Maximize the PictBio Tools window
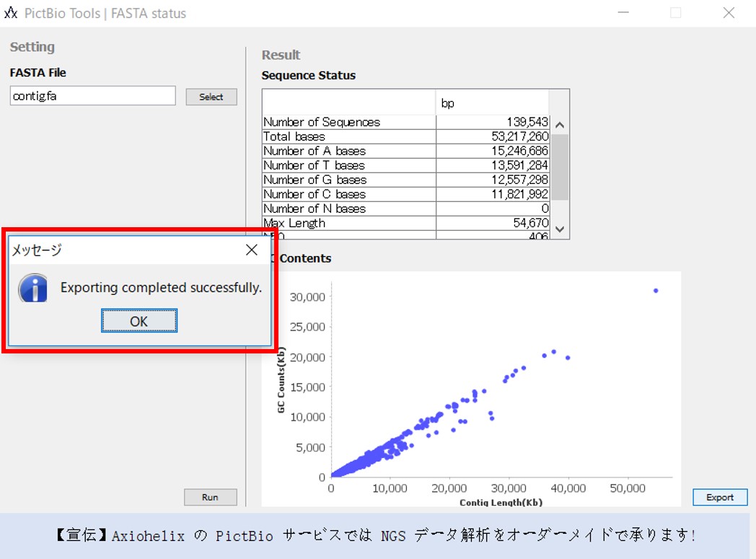The height and width of the screenshot is (559, 756). [675, 13]
